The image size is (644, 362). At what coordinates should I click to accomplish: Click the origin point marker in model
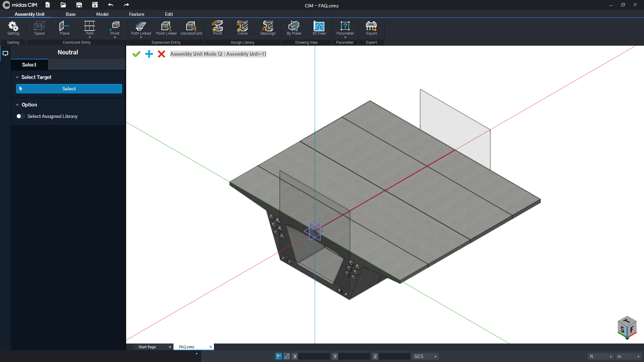pos(315,231)
